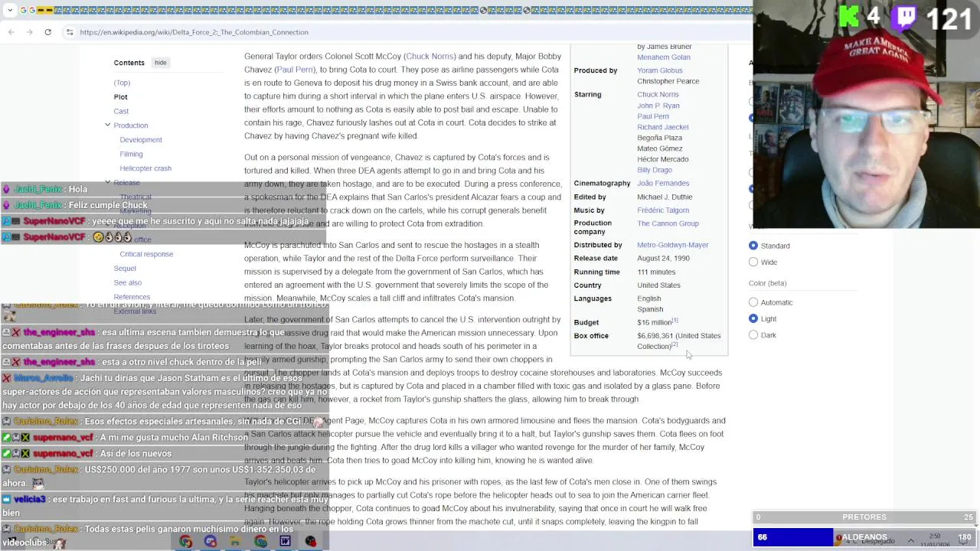
Task: Go to Critical response subsection
Action: point(146,254)
